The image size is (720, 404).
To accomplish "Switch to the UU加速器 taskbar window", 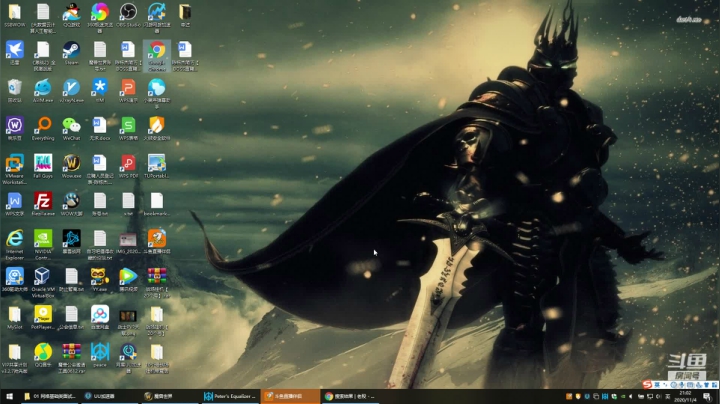I will click(x=108, y=396).
